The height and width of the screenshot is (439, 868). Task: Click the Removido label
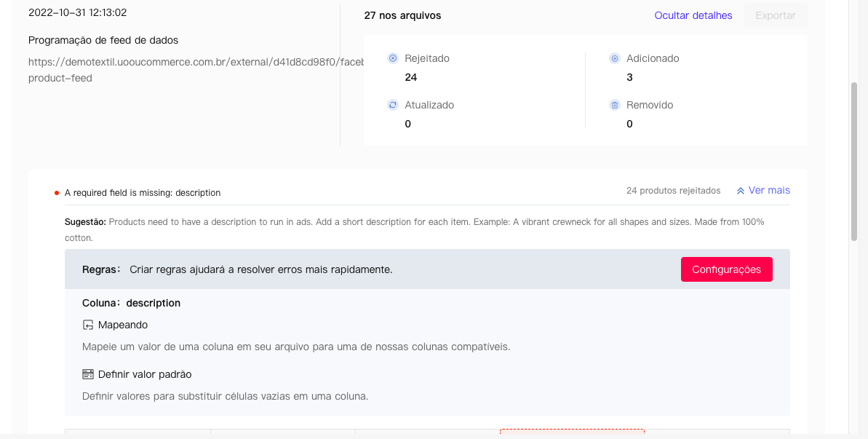[x=649, y=105]
